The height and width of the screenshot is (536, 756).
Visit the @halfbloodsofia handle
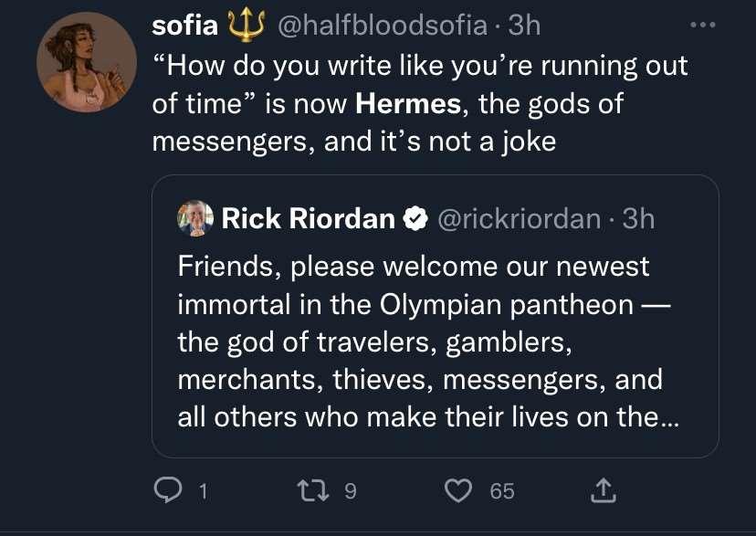coord(381,26)
